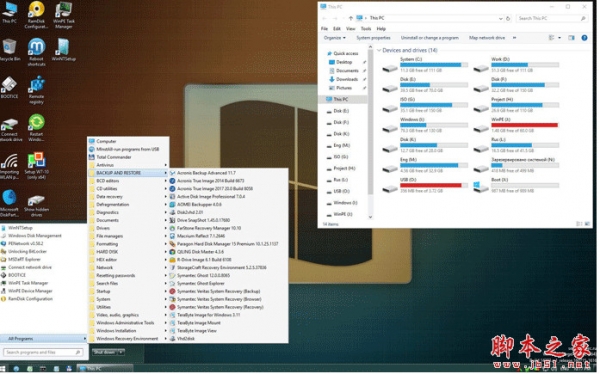The image size is (600, 374).
Task: Open Importing WLAN profile desktop icon
Action: coord(10,166)
